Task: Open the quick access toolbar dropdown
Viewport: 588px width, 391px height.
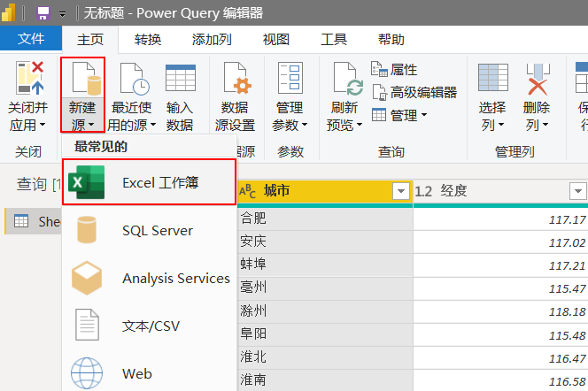Action: pyautogui.click(x=63, y=15)
